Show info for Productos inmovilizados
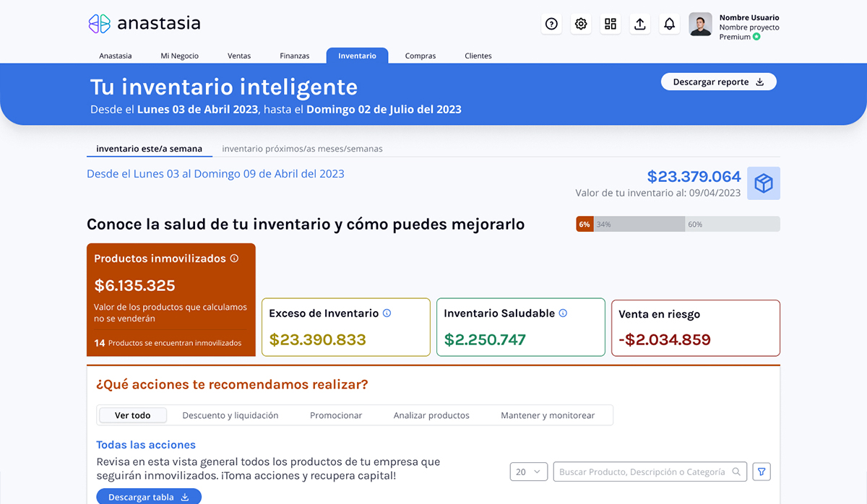Viewport: 867px width, 504px height. 234,258
